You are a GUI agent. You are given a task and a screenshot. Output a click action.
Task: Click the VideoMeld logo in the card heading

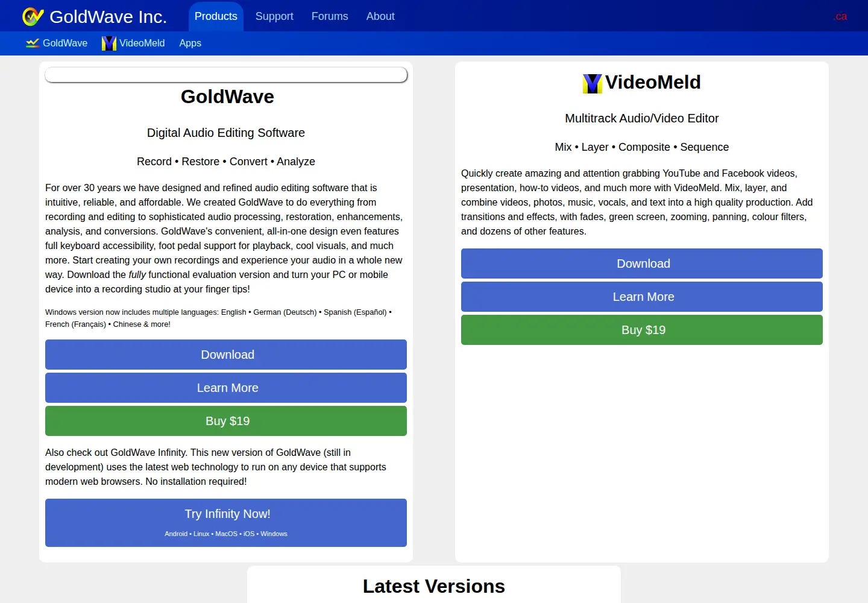coord(593,83)
